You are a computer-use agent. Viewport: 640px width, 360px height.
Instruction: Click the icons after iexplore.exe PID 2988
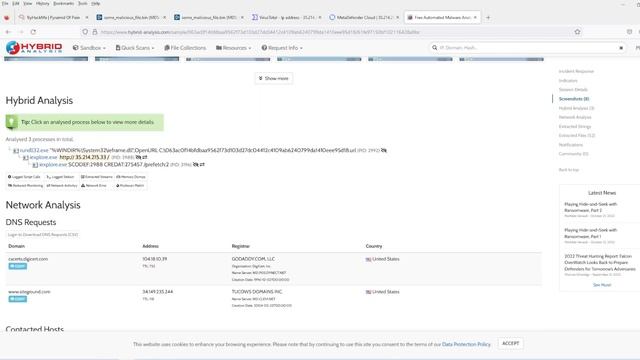[141, 157]
